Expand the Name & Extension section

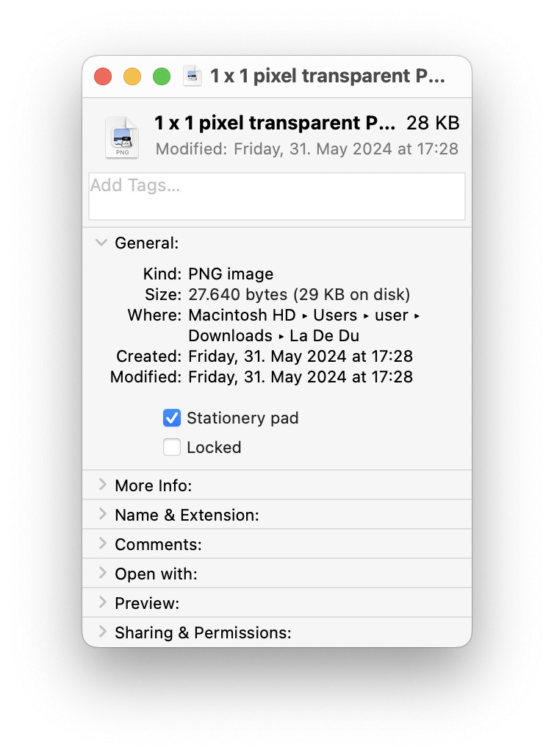[102, 515]
